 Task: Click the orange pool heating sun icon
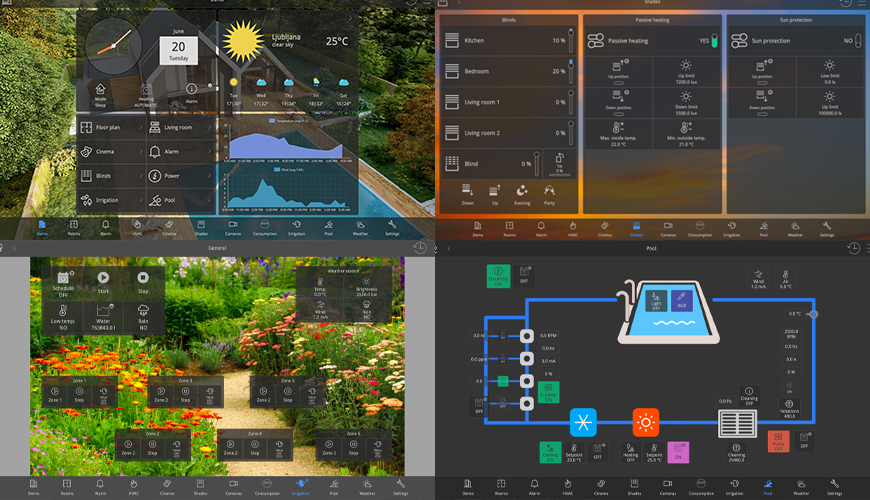(x=646, y=422)
